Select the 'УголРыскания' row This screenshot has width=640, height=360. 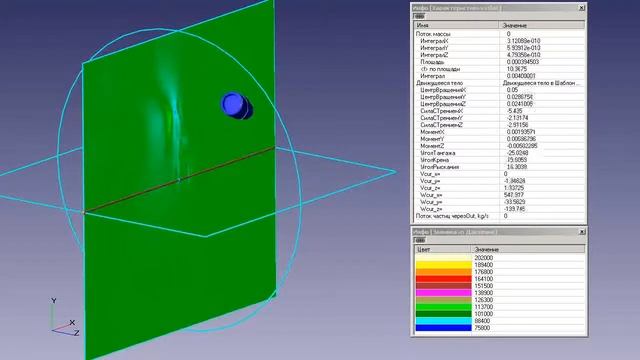(x=499, y=167)
